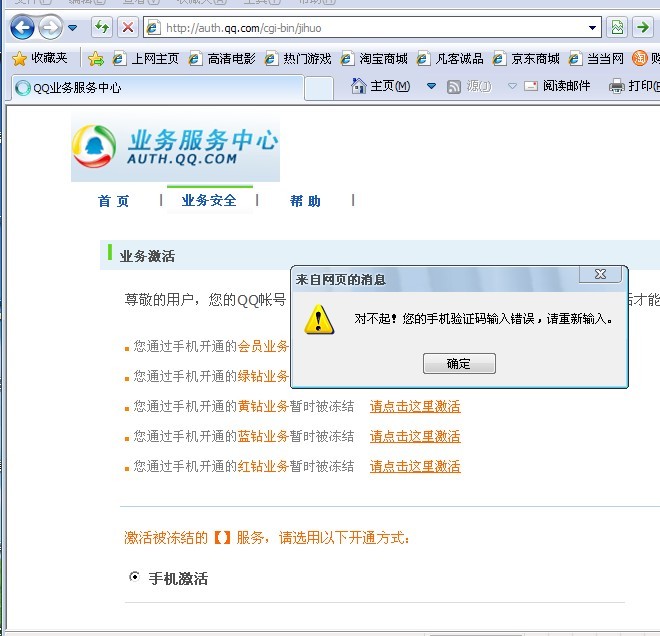Image resolution: width=660 pixels, height=636 pixels.
Task: Click 请点击这里激活 for 黄钻业务
Action: [415, 406]
